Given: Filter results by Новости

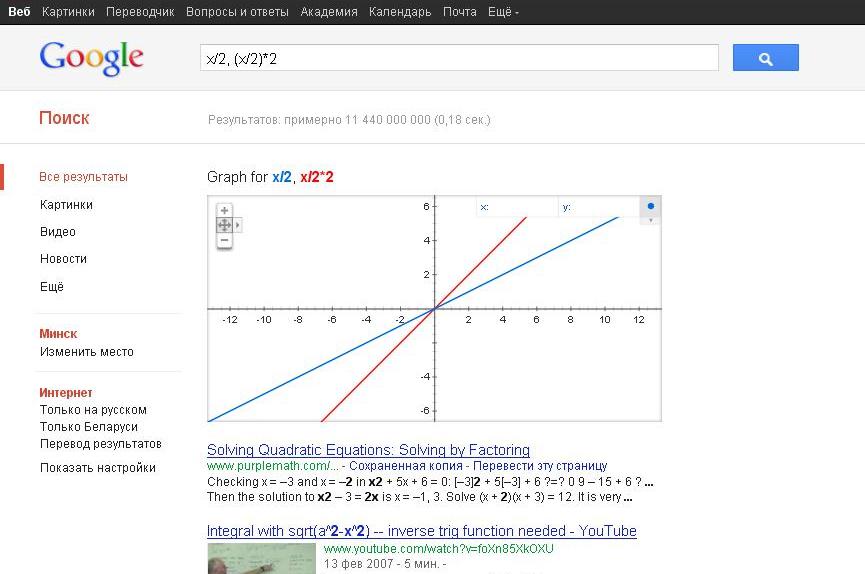Looking at the screenshot, I should (63, 259).
